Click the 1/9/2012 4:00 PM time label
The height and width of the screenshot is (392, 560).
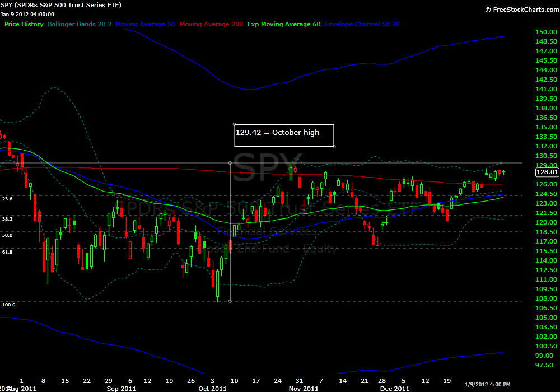point(488,385)
